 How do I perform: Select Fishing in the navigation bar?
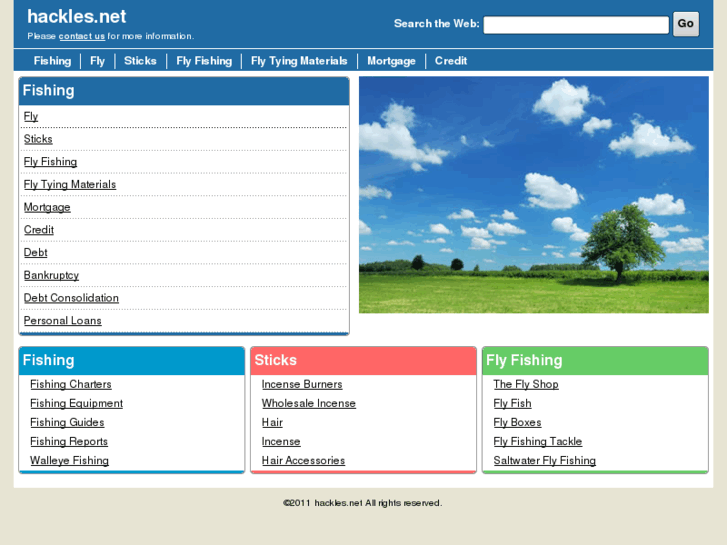pos(52,61)
